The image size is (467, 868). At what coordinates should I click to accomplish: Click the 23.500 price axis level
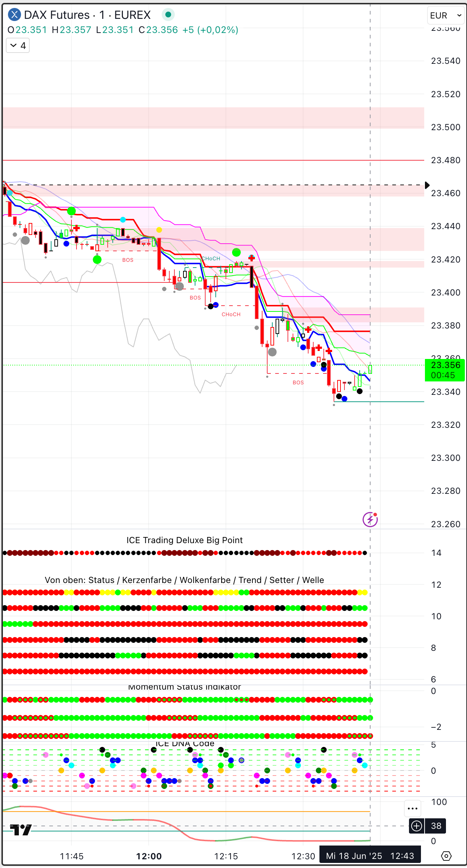445,127
